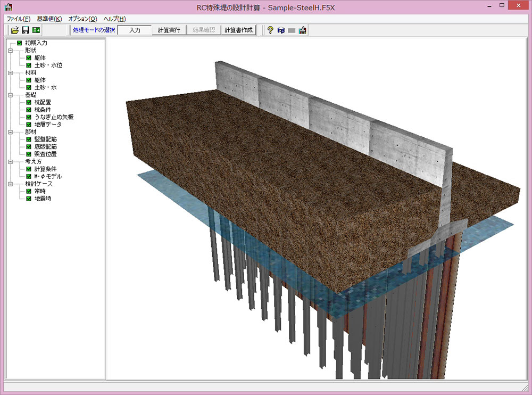532x395 pixels.
Task: Open the オプション(O) menu
Action: point(82,19)
